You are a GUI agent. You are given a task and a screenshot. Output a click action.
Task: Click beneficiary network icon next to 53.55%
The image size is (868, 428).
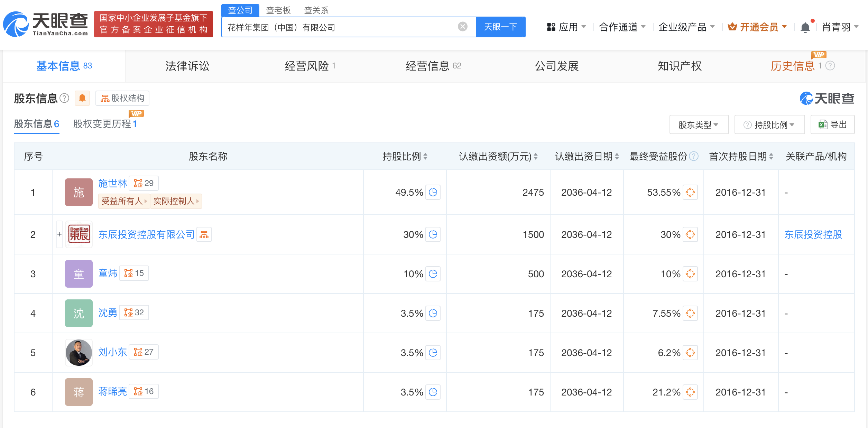point(690,193)
